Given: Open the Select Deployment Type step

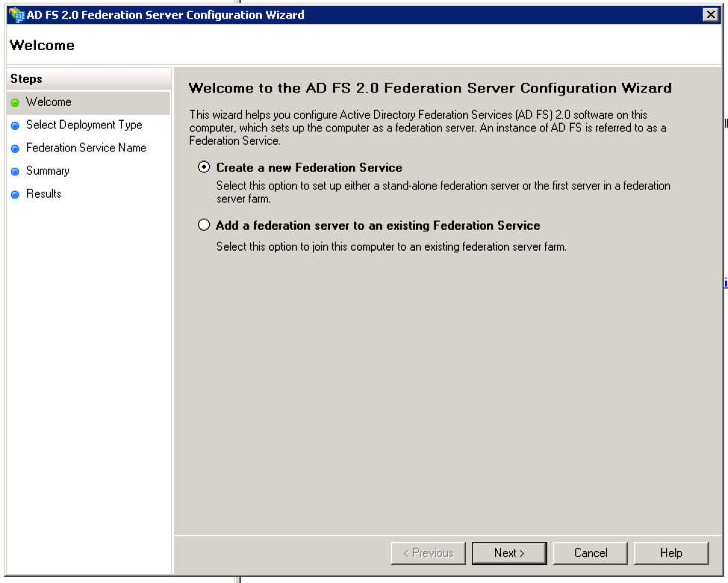Looking at the screenshot, I should pos(84,125).
